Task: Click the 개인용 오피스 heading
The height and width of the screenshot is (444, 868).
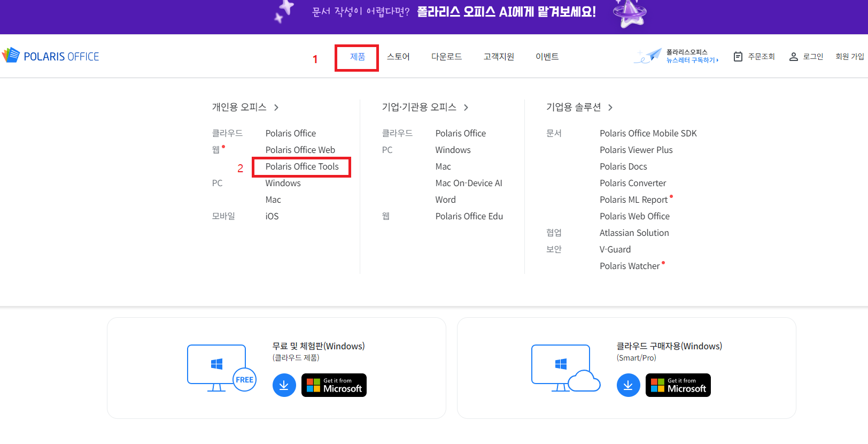Action: [239, 108]
